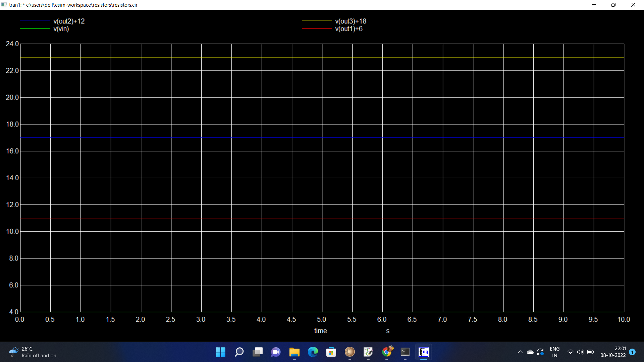Click the volume speaker icon
This screenshot has height=362, width=644.
[580, 352]
